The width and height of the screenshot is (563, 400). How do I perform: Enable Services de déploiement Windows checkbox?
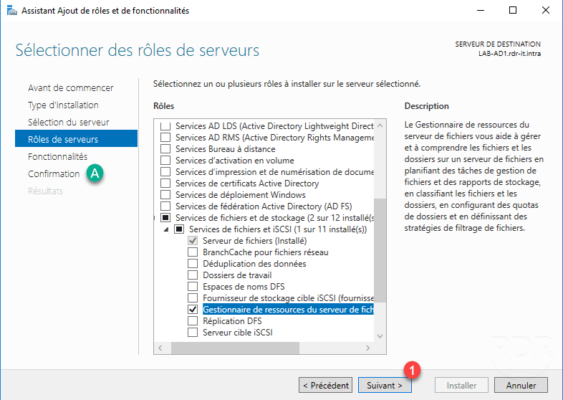tap(165, 195)
